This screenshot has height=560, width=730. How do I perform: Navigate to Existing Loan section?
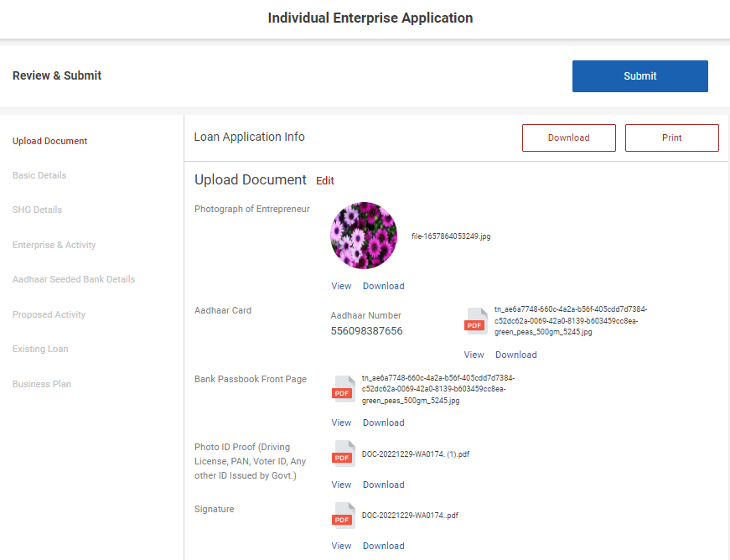[x=40, y=349]
